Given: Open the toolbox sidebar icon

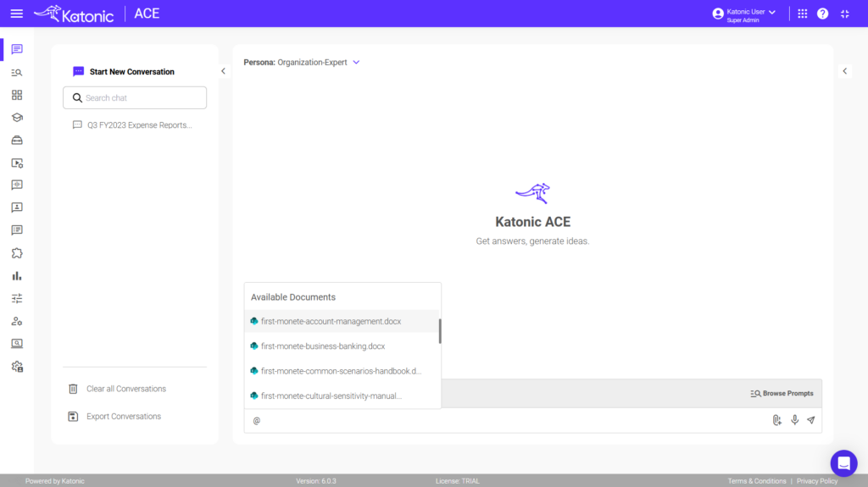Looking at the screenshot, I should (17, 140).
